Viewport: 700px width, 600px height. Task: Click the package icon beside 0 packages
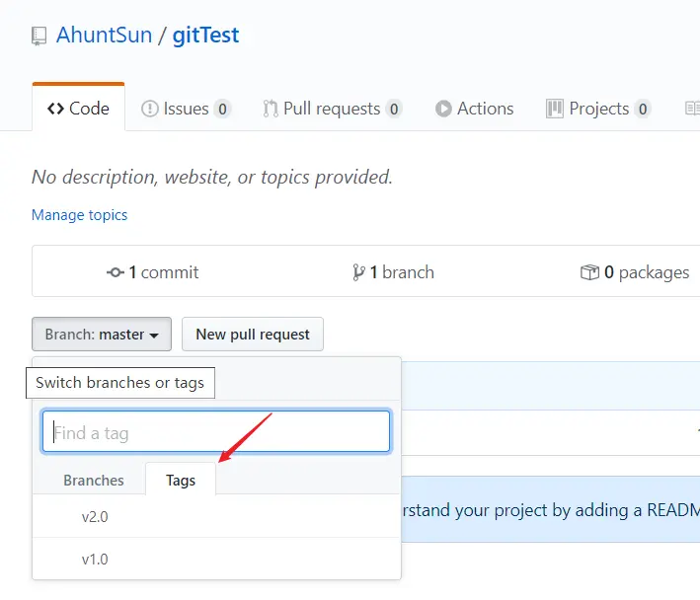(589, 272)
